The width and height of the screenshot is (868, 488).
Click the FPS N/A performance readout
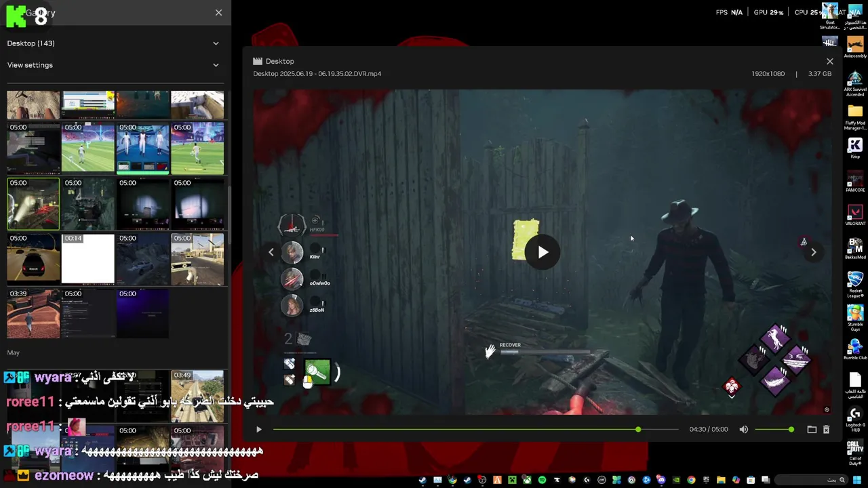click(x=729, y=12)
